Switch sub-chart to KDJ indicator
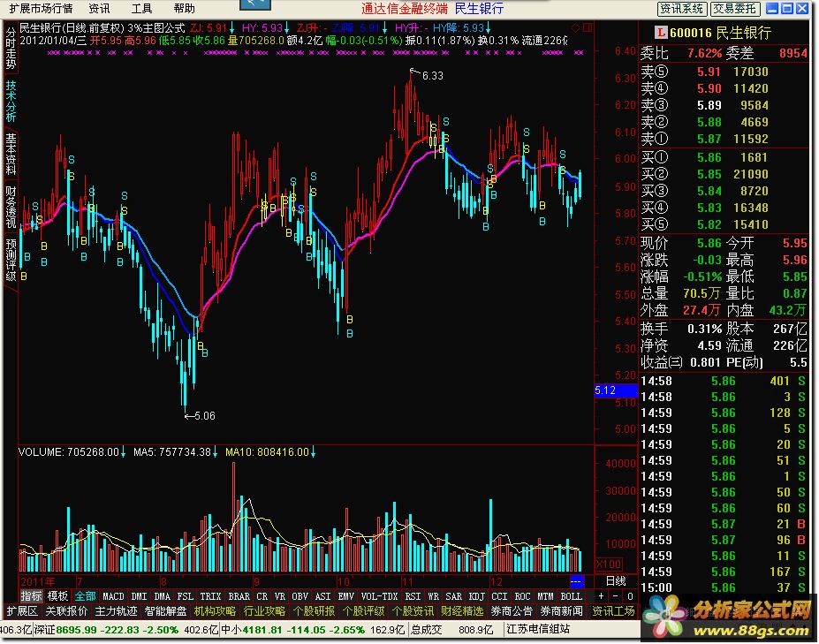The height and width of the screenshot is (644, 819). (x=476, y=596)
